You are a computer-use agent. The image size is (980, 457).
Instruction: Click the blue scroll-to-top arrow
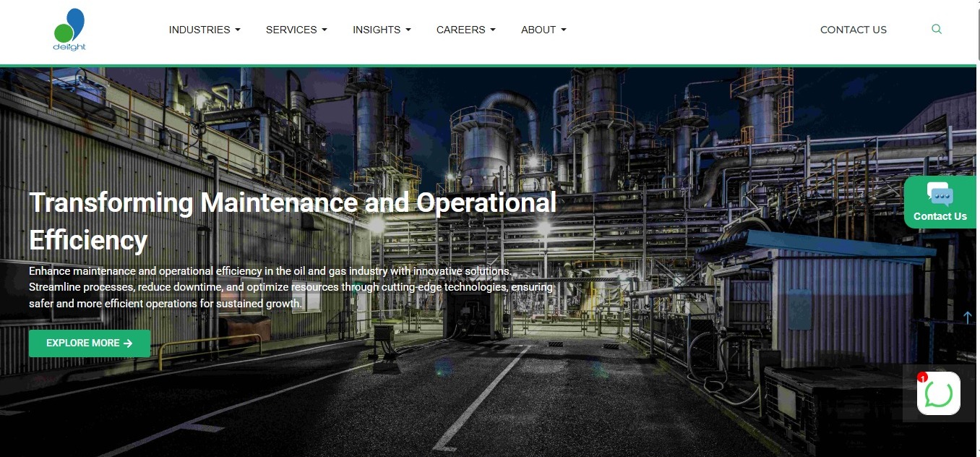[967, 317]
